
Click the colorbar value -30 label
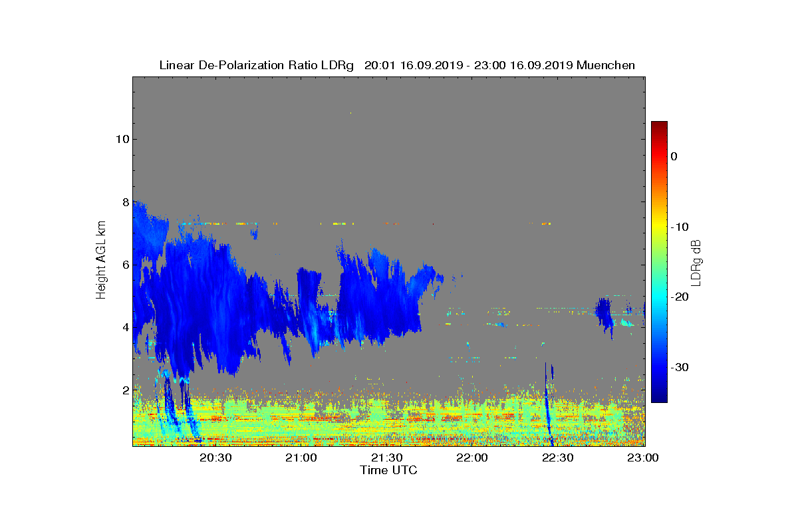pyautogui.click(x=679, y=367)
